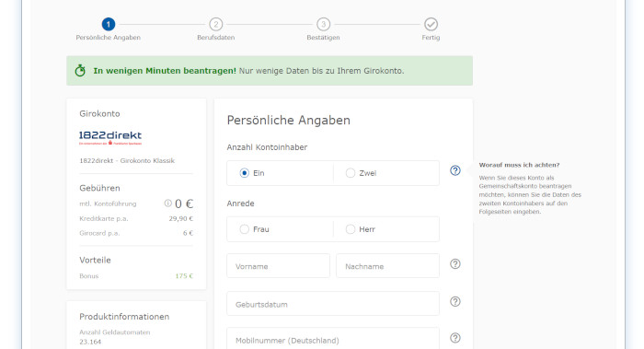
Task: Click the 1822direkt - Girokonto Klassik text
Action: click(x=127, y=161)
